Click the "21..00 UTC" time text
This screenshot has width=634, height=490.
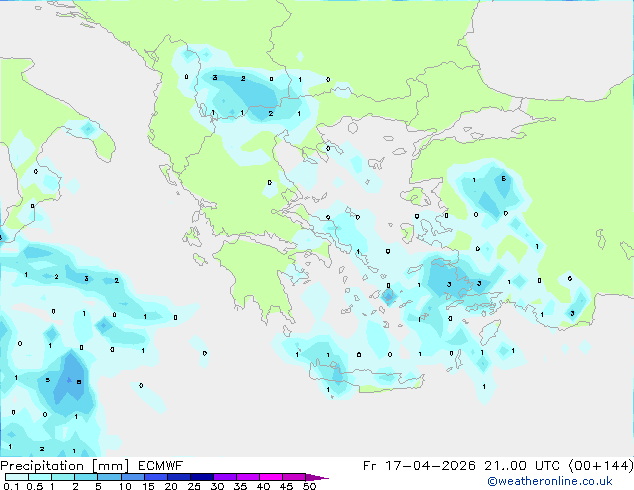[x=522, y=466]
